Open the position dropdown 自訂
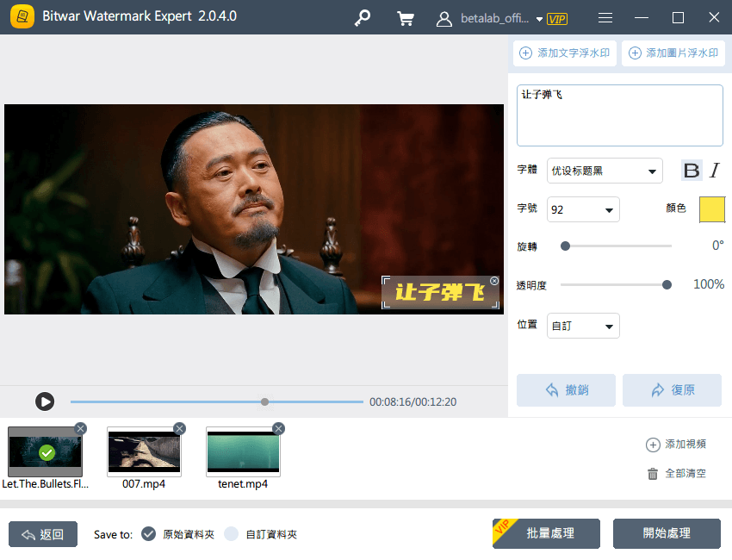Screen dimensions: 732x560 click(x=583, y=326)
